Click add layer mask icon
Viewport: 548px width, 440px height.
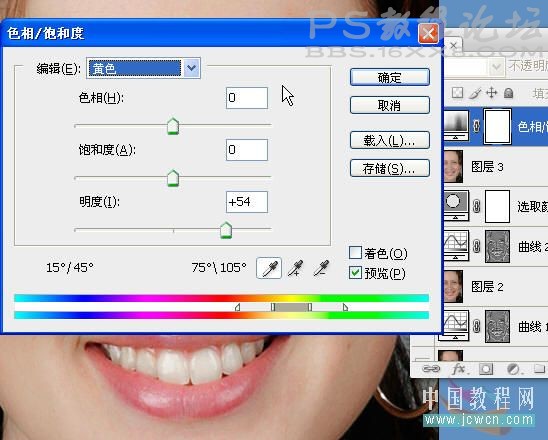(486, 369)
